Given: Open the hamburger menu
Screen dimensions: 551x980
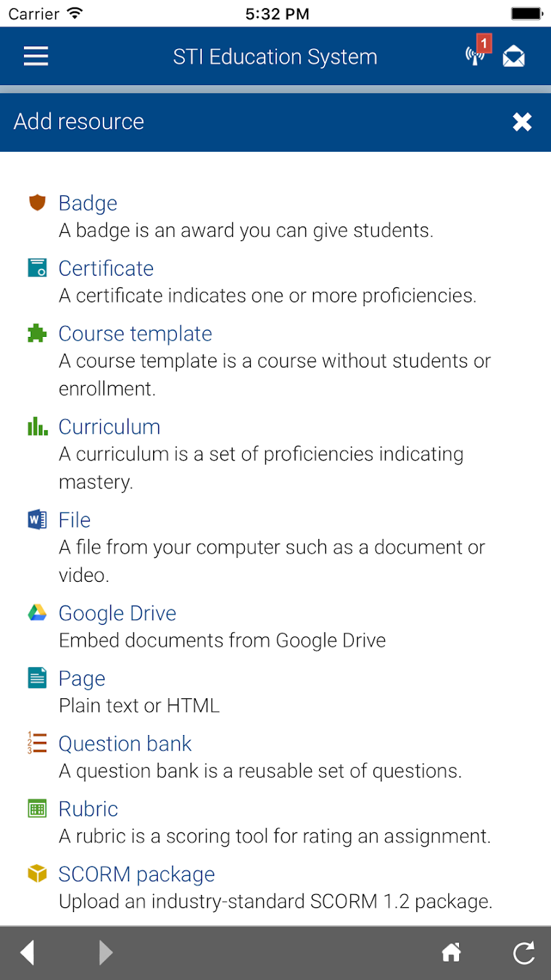Looking at the screenshot, I should coord(35,56).
